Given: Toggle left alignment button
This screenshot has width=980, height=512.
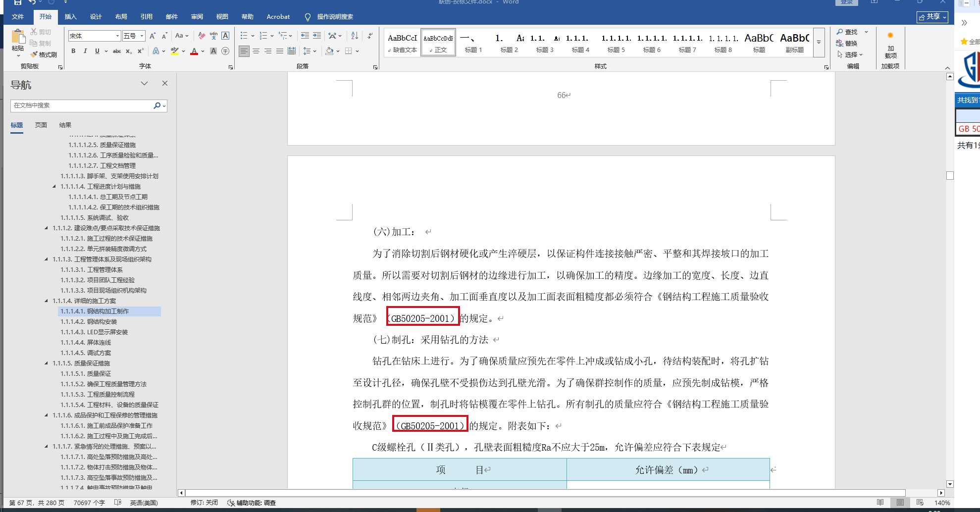Looking at the screenshot, I should click(244, 51).
